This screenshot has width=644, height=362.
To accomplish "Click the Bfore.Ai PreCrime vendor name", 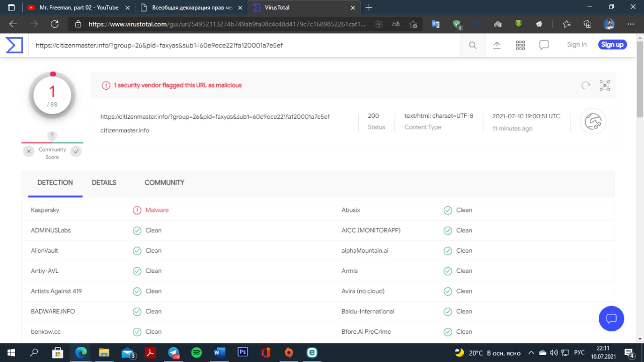I will 366,331.
